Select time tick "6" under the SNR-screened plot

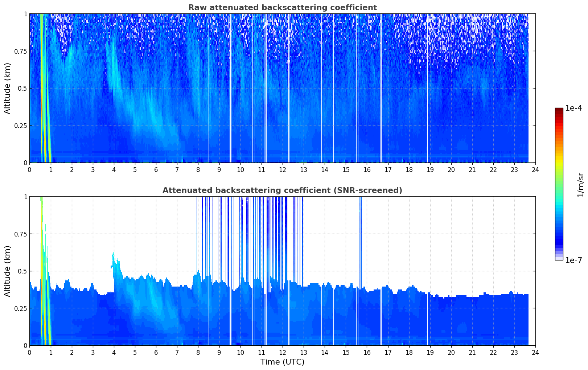156,352
